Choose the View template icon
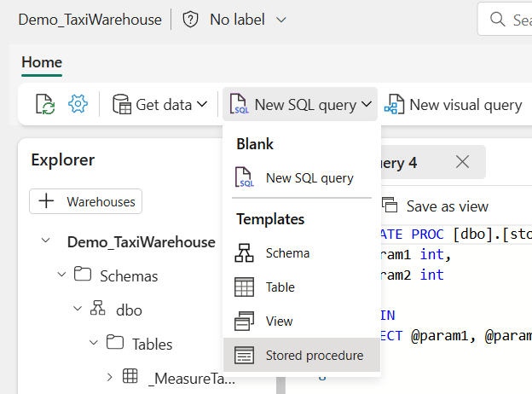 (x=245, y=322)
